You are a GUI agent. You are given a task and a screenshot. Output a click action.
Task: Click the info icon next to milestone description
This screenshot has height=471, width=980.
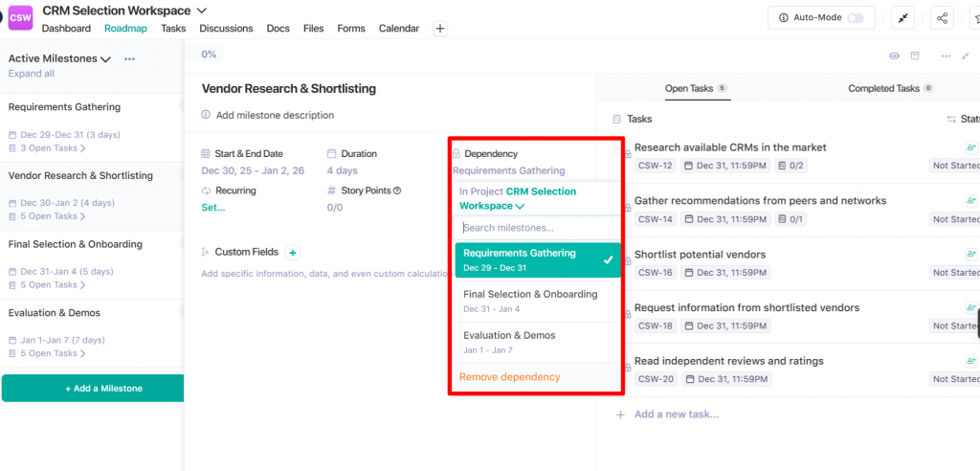pyautogui.click(x=206, y=115)
